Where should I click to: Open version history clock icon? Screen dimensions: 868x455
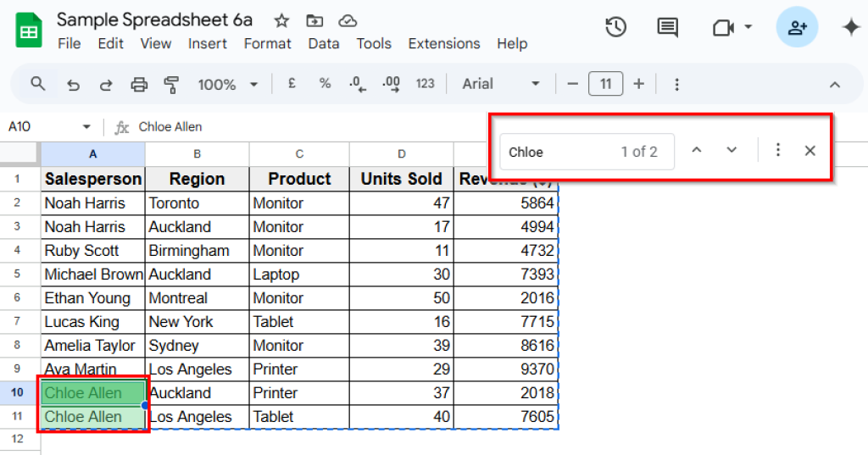615,27
